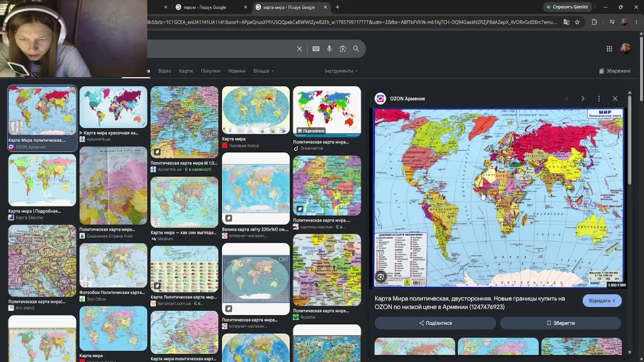Click the Ліцензоване badge on Dreamstime image
This screenshot has width=644, height=362.
click(x=311, y=131)
